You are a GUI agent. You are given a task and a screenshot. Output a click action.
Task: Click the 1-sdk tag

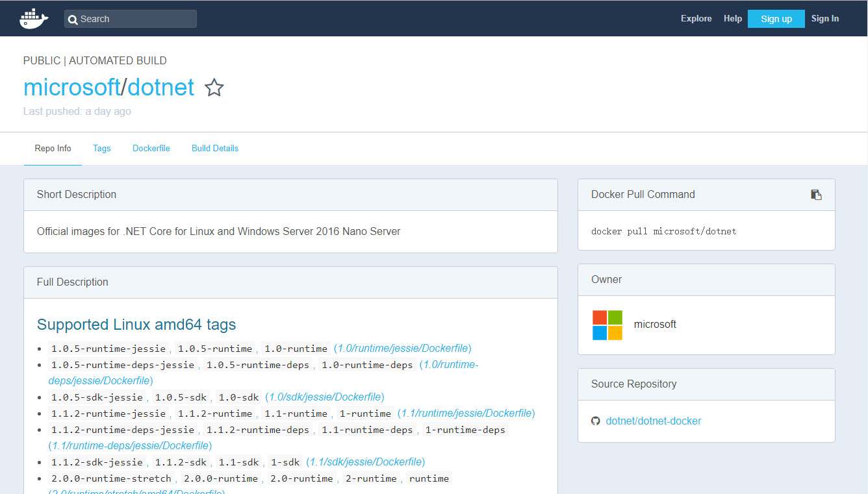285,462
